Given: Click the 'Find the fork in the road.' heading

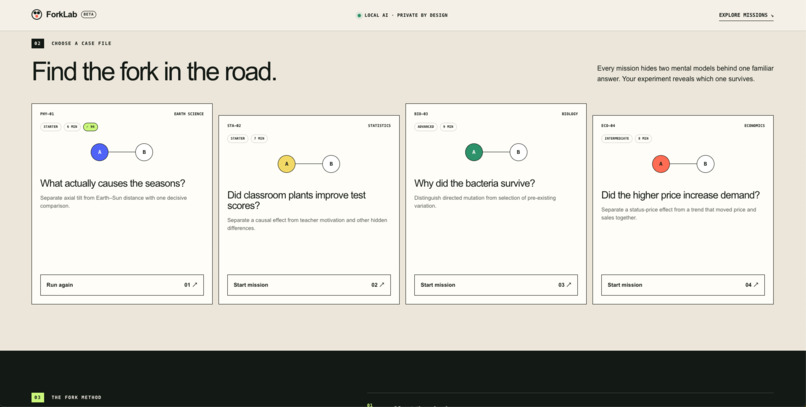Looking at the screenshot, I should point(154,71).
